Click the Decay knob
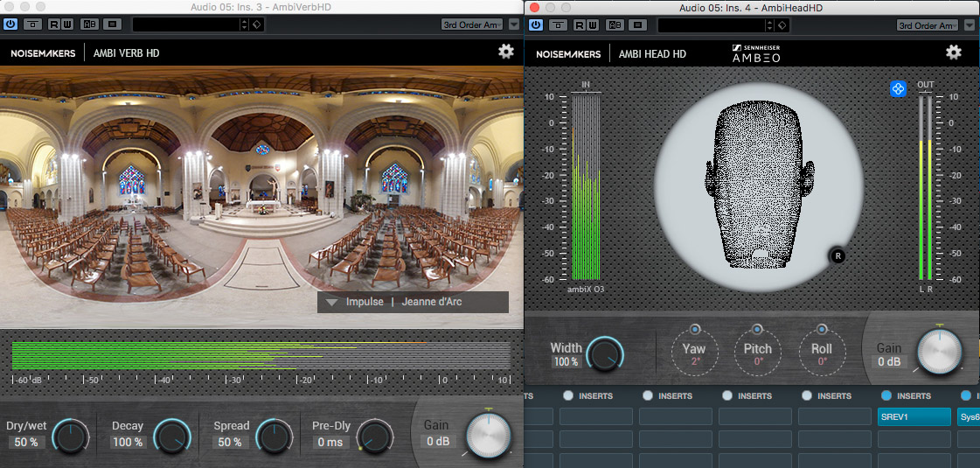Image resolution: width=980 pixels, height=468 pixels. [172, 437]
